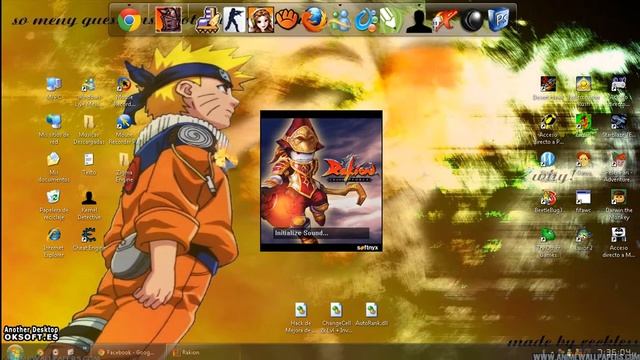Open the anime girl portrait dock icon
640x360 pixels.
click(261, 19)
